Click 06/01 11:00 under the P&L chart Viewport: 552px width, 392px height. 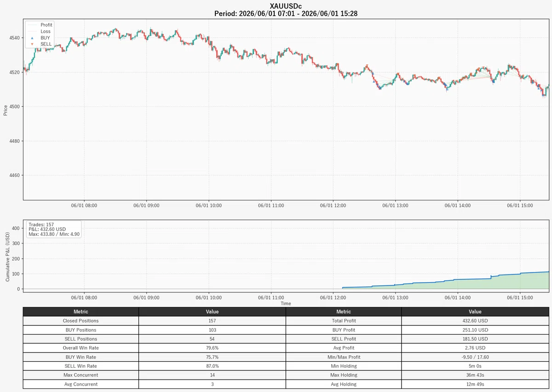pyautogui.click(x=271, y=297)
